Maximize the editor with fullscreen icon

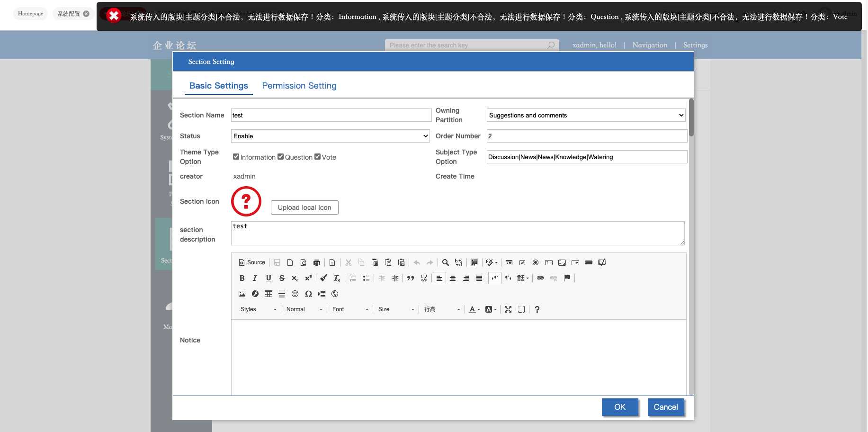[508, 309]
